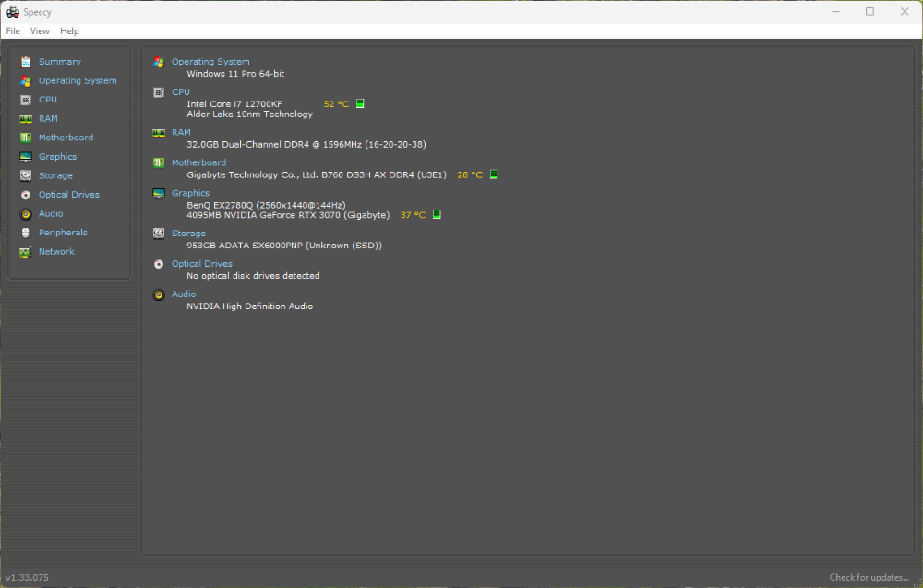Click the 28 °C motherboard temperature value
Screen dimensions: 923x588
click(470, 174)
